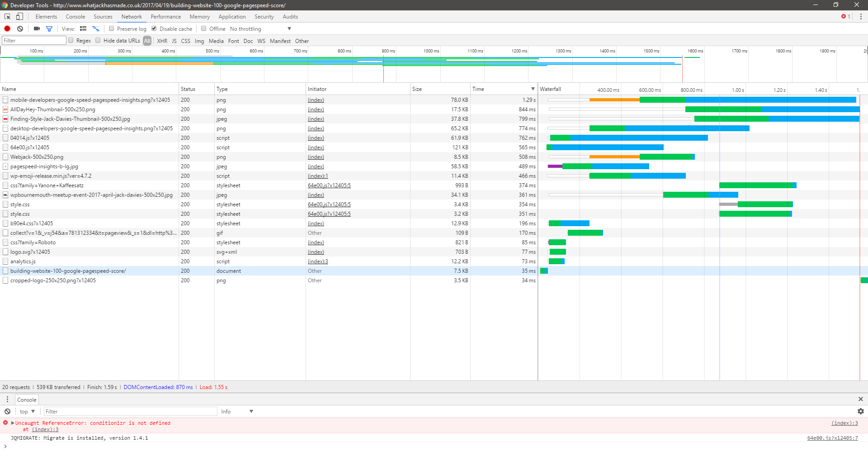Click capture screenshots camera icon

click(37, 28)
